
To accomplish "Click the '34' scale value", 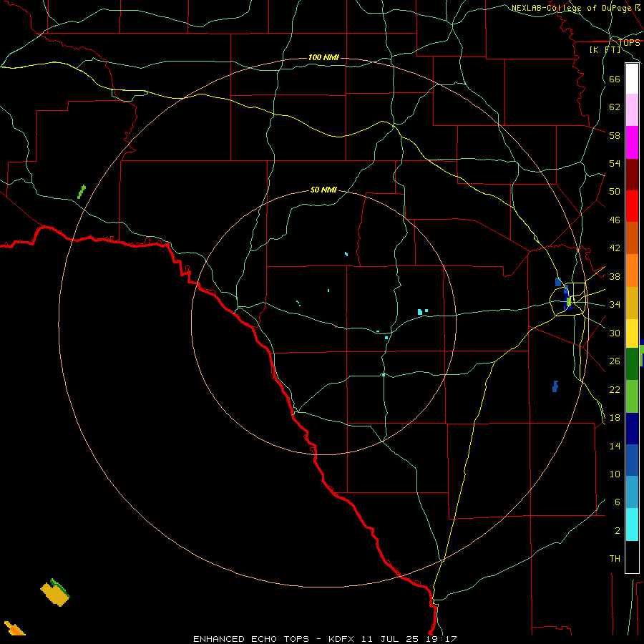I will pos(615,305).
